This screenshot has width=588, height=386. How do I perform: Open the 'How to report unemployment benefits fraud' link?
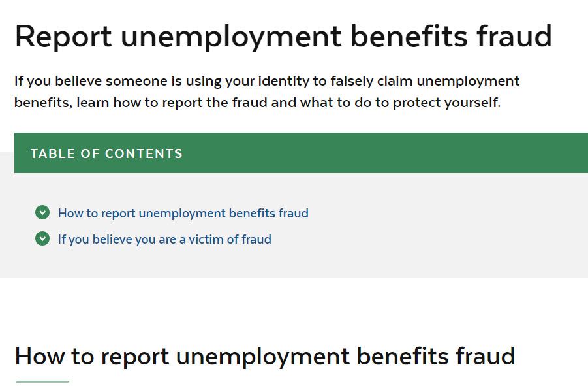[183, 213]
